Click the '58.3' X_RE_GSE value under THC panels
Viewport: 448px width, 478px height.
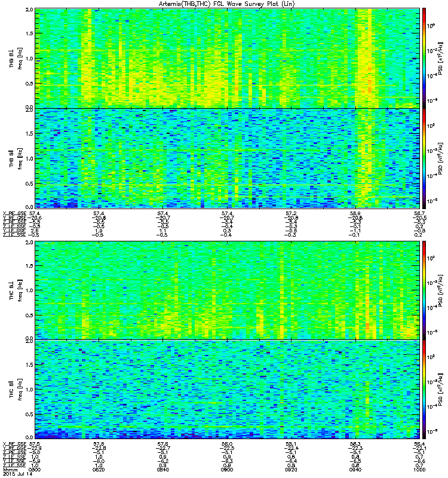355,444
